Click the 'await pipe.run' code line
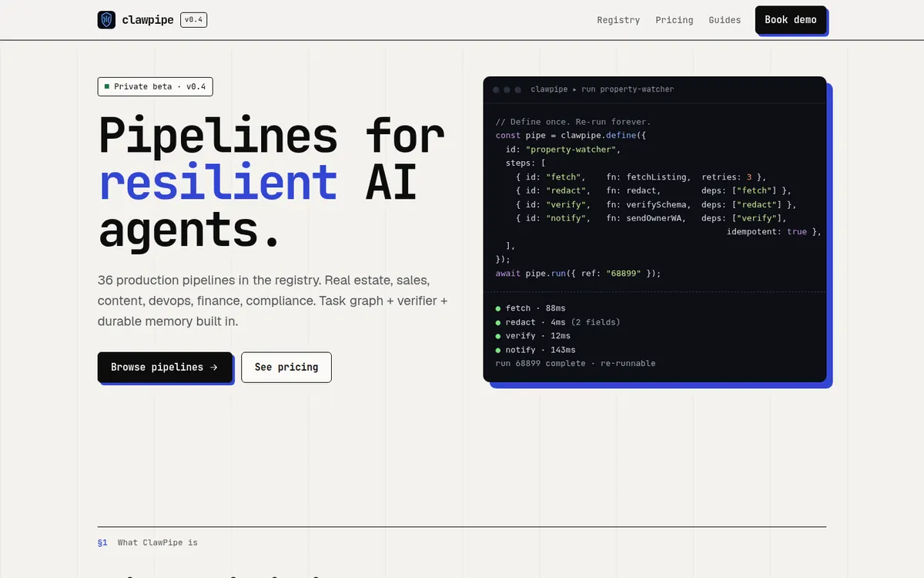 coord(578,274)
